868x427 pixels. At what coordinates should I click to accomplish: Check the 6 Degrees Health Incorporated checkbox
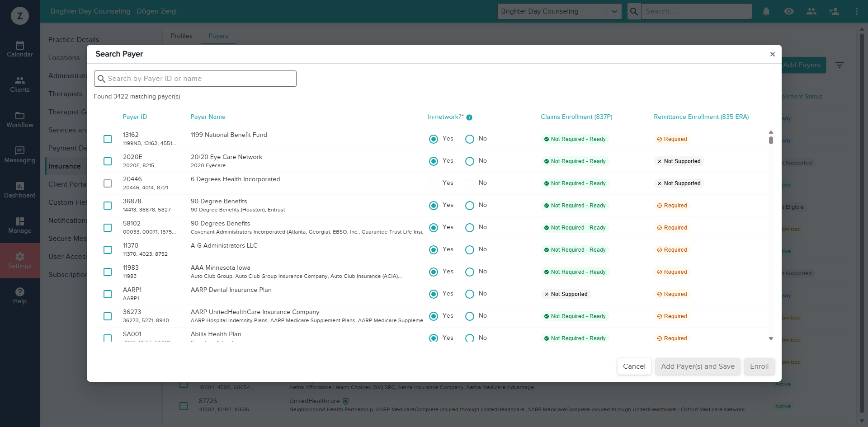tap(108, 183)
